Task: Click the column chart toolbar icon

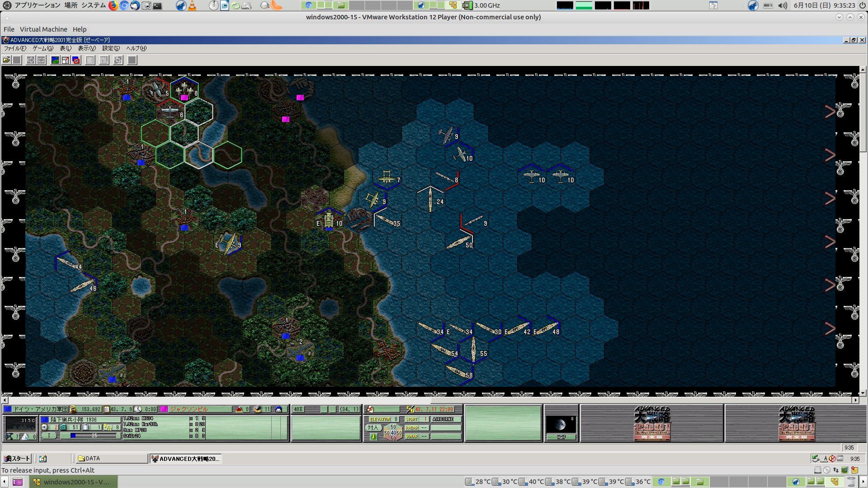Action: coord(104,60)
